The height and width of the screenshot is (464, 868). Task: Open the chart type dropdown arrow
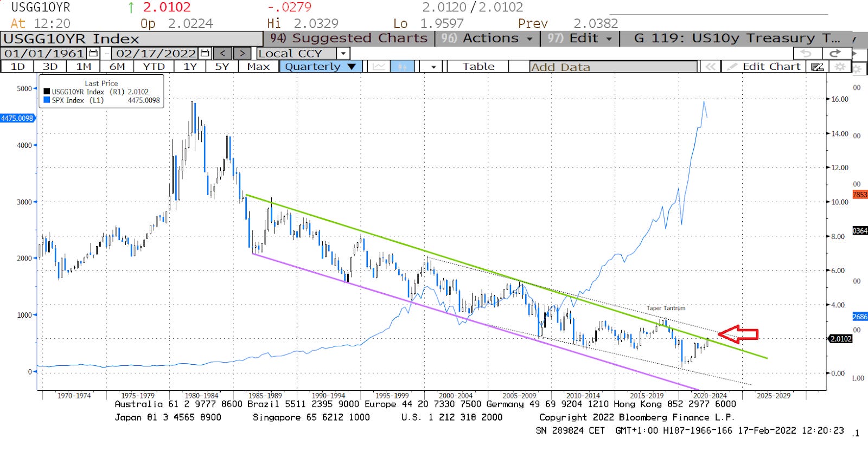point(433,67)
